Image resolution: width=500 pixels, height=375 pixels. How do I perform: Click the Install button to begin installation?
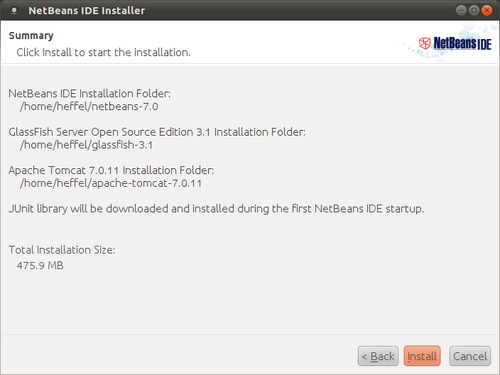[422, 356]
